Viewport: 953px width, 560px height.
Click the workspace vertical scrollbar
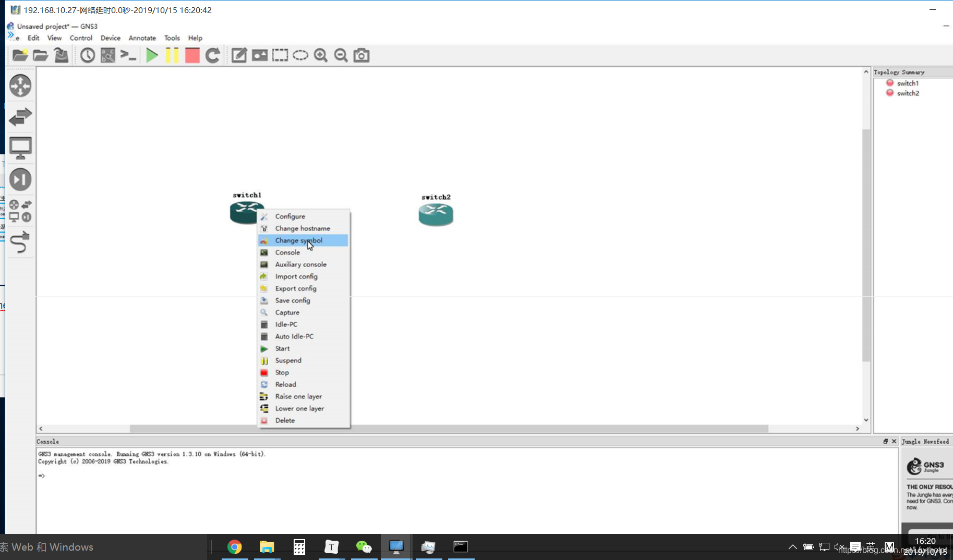866,245
